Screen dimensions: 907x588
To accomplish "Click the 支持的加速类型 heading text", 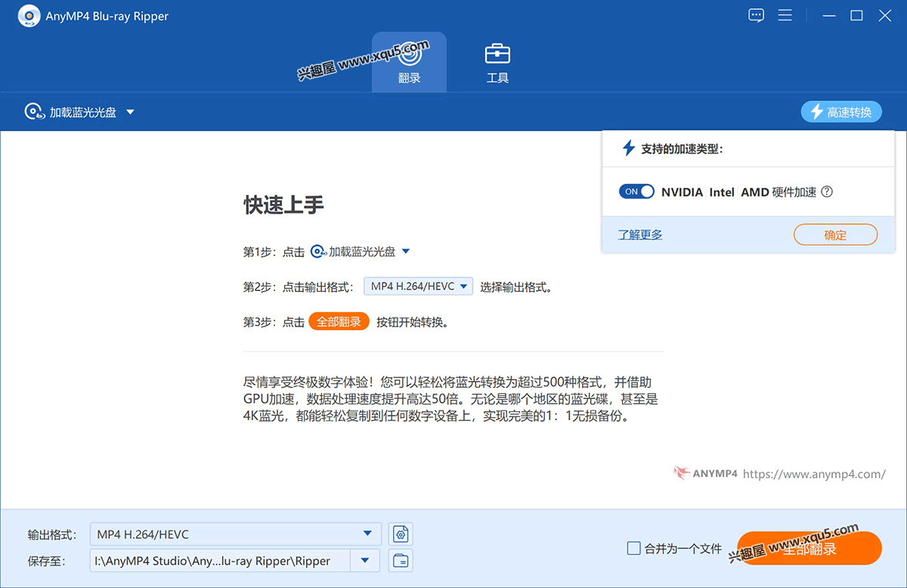I will click(x=682, y=149).
